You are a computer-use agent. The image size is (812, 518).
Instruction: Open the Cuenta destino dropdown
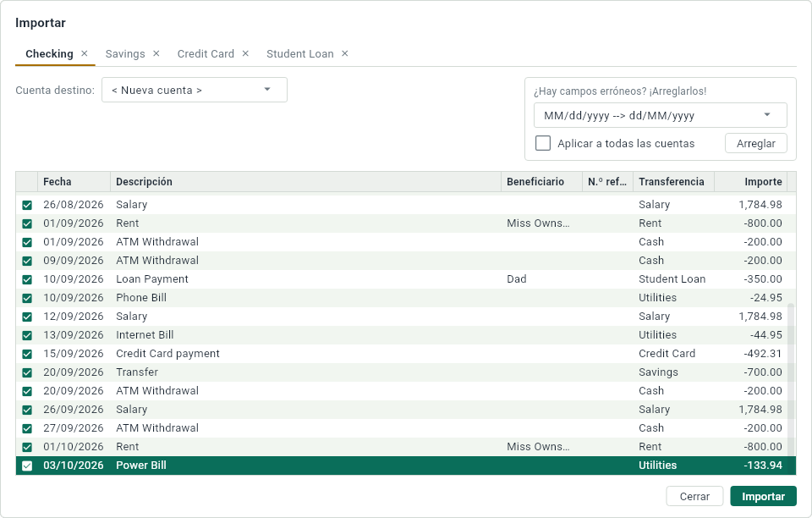point(195,90)
